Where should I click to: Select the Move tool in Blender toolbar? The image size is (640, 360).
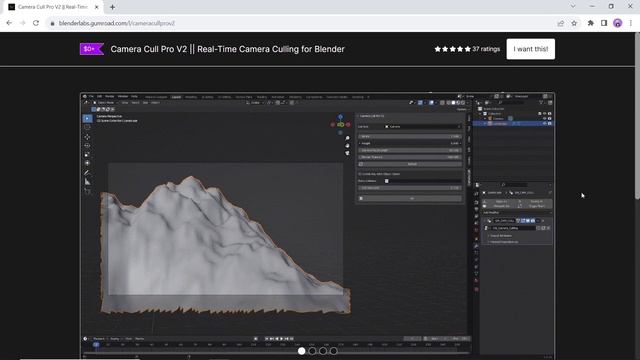coord(87,137)
